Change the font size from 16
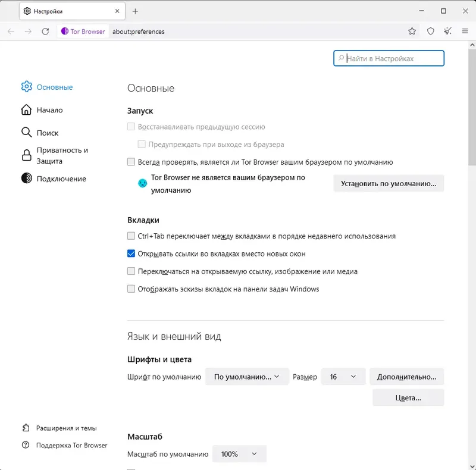 [x=343, y=376]
